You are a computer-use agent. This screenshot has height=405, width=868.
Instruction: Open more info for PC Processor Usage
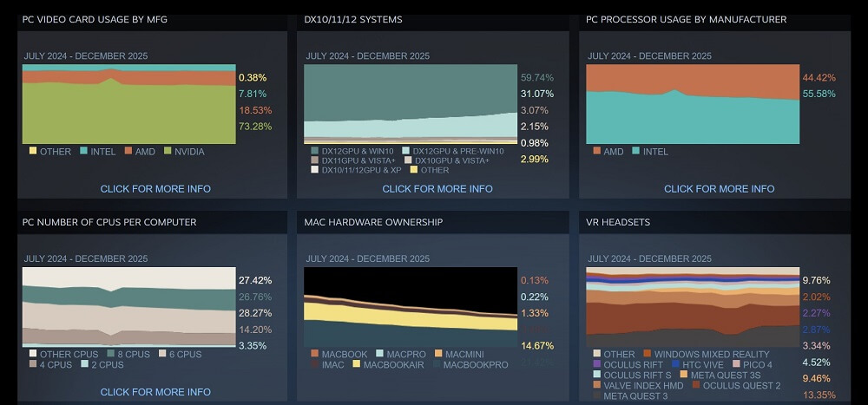(x=720, y=188)
